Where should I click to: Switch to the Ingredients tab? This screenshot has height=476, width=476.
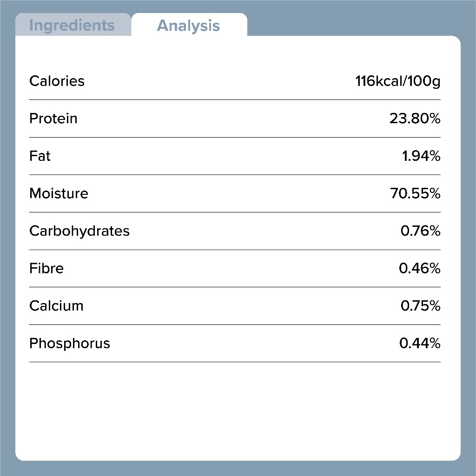[x=72, y=25]
